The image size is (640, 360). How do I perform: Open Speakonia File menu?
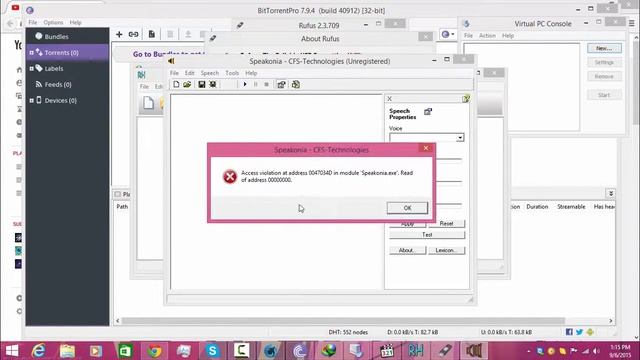(174, 73)
